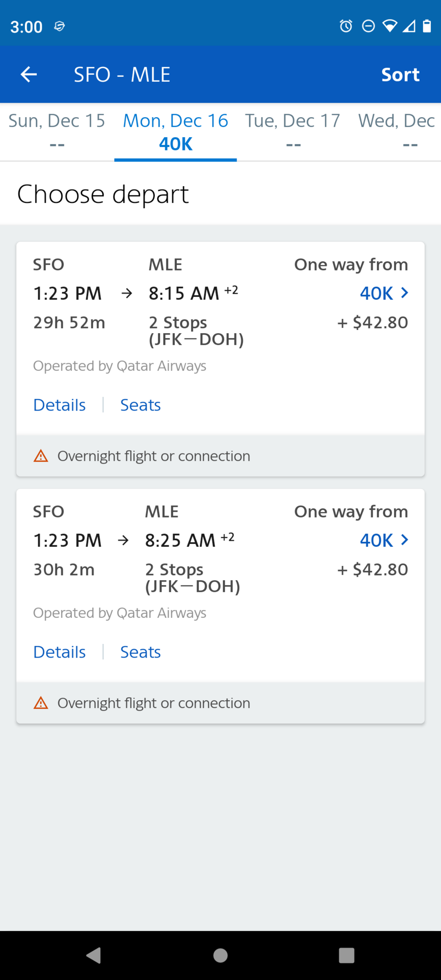Tap do-not-disturb icon in status bar

368,26
